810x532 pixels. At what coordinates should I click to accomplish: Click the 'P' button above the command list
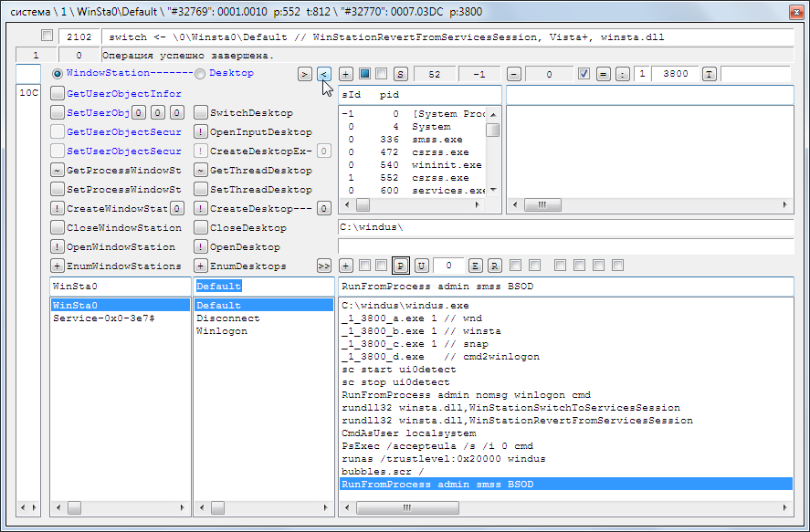tap(400, 266)
